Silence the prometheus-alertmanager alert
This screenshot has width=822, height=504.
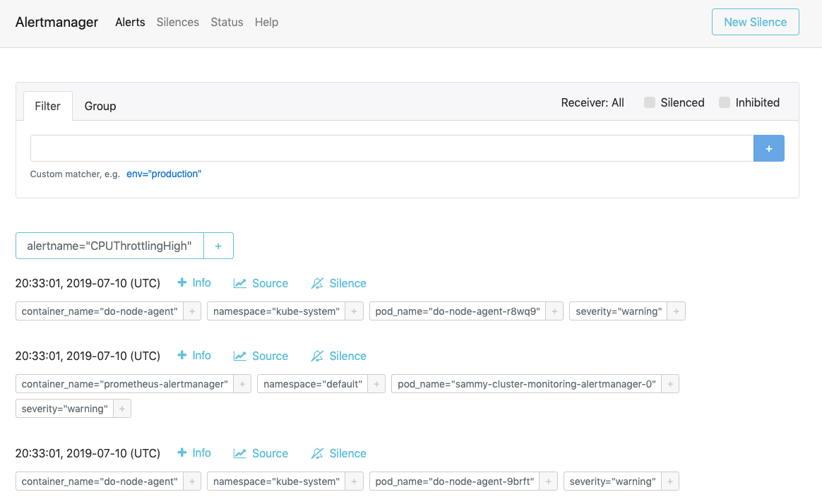[339, 356]
